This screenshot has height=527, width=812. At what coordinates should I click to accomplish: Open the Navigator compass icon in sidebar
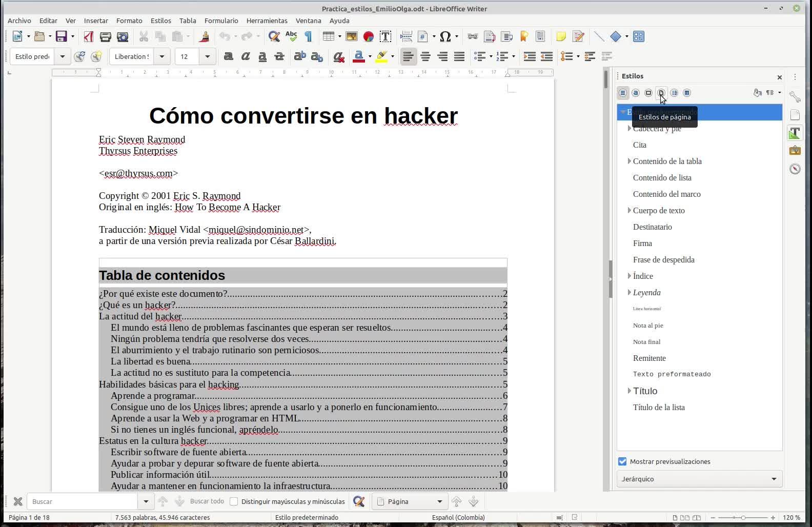point(795,169)
